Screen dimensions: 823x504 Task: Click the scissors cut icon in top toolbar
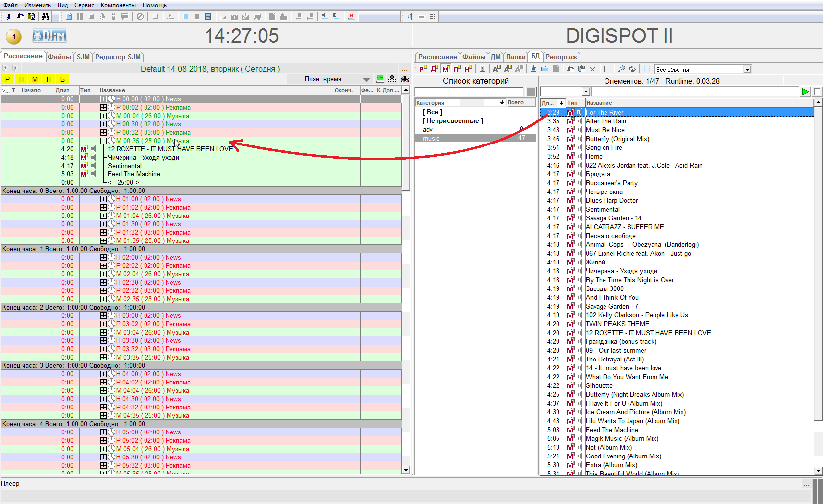pos(9,16)
